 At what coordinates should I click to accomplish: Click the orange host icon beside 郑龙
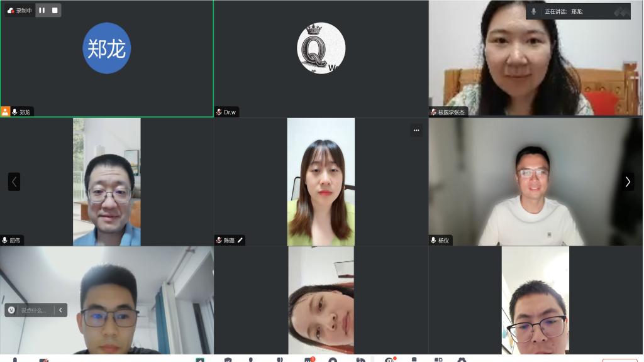click(x=5, y=112)
